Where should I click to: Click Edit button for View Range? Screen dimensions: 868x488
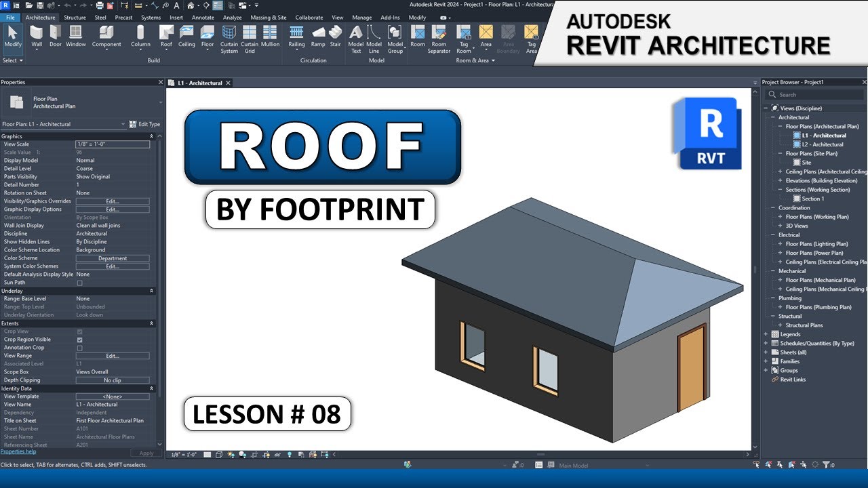coord(113,356)
